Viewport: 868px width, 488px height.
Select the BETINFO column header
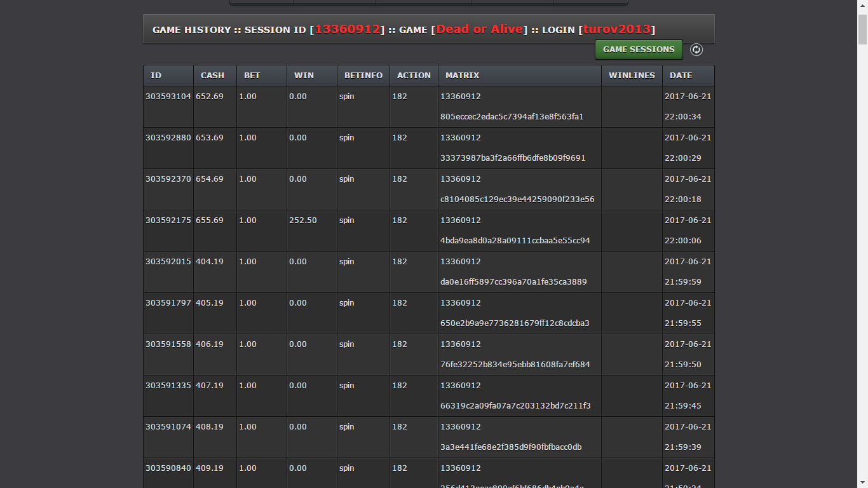click(363, 76)
